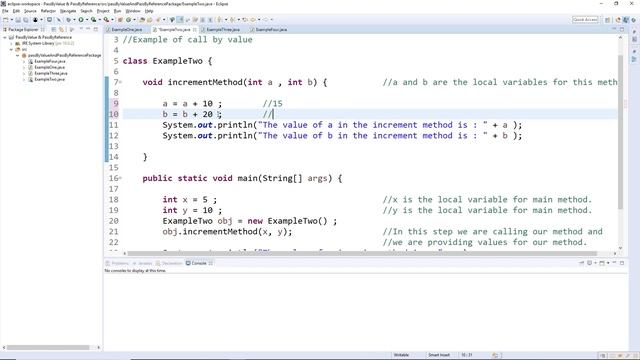
Task: Click the Search flashlight icon in toolbar
Action: click(158, 20)
